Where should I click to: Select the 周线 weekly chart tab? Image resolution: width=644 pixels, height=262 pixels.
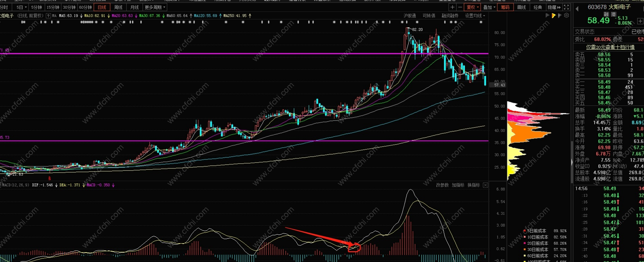pyautogui.click(x=118, y=7)
